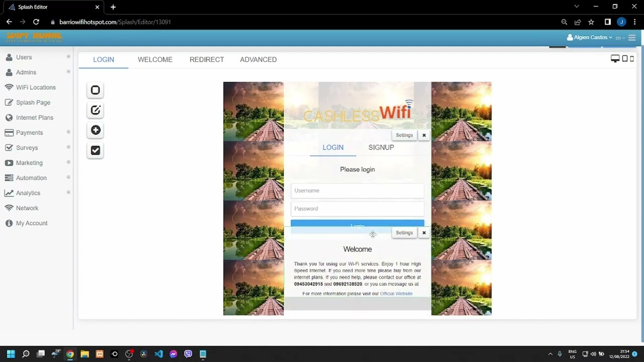Open the Admins sidebar section
This screenshot has width=644, height=362.
pyautogui.click(x=26, y=72)
